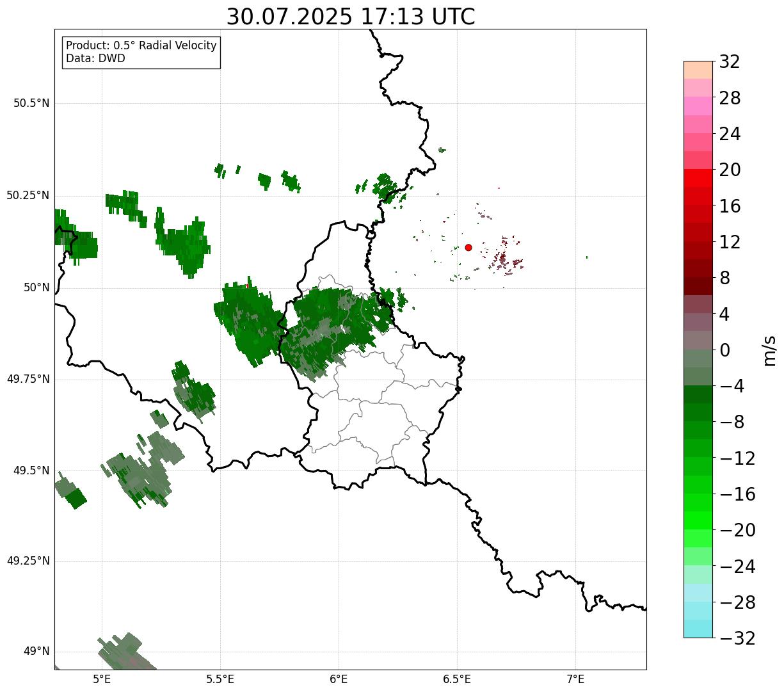Click the 'Data: DWD' label
Viewport: 784px width, 692px height.
coord(95,58)
